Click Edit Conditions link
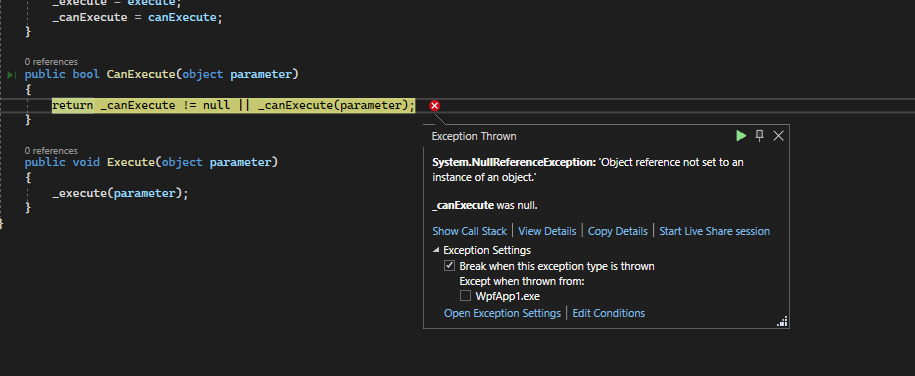This screenshot has height=376, width=915. coord(609,313)
